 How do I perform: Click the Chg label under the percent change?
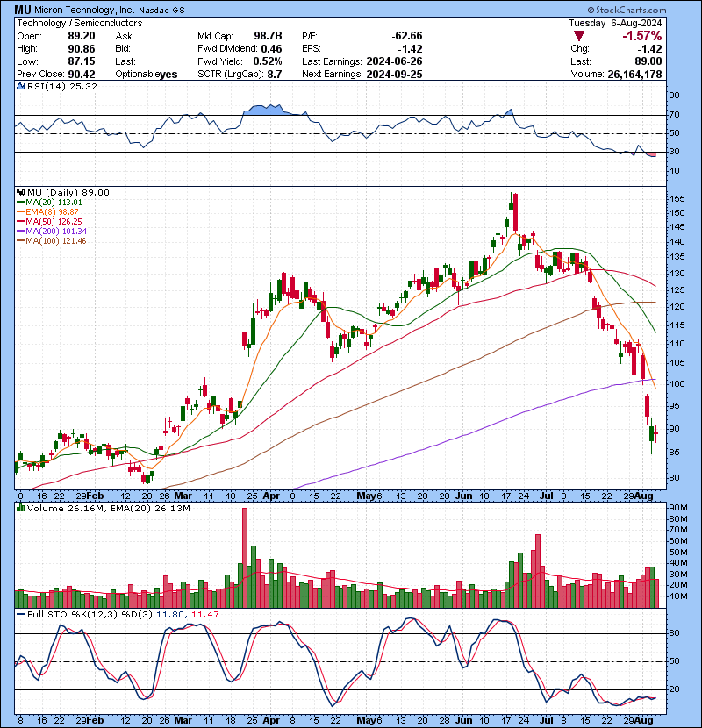(x=580, y=49)
